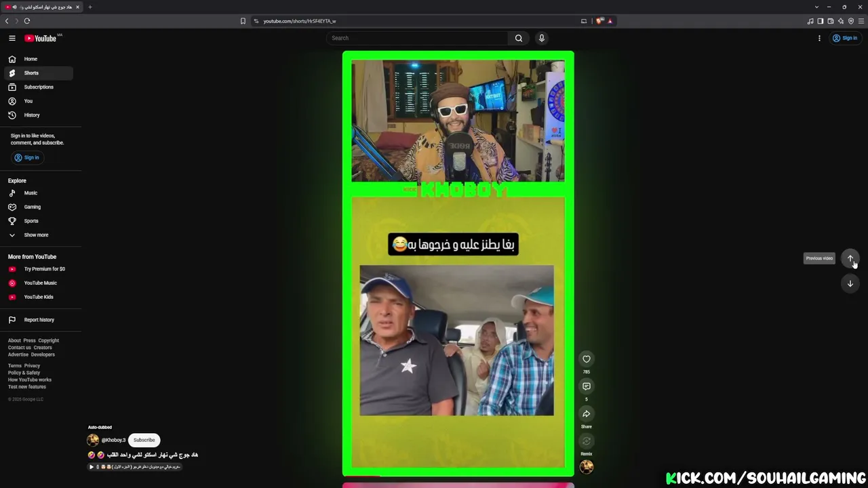868x488 pixels.
Task: Go to the previous Short video
Action: click(x=850, y=258)
